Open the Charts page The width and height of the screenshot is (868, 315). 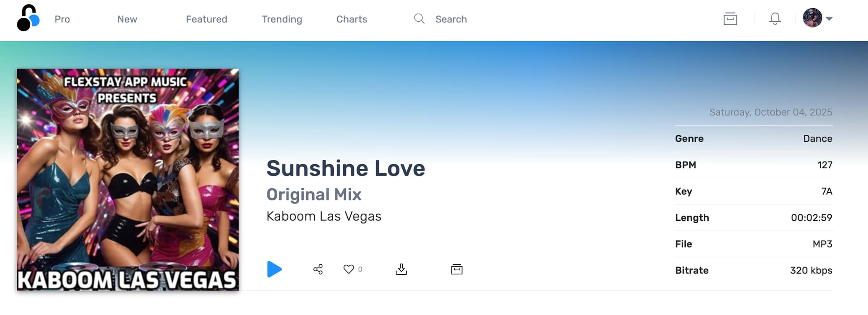pos(351,19)
